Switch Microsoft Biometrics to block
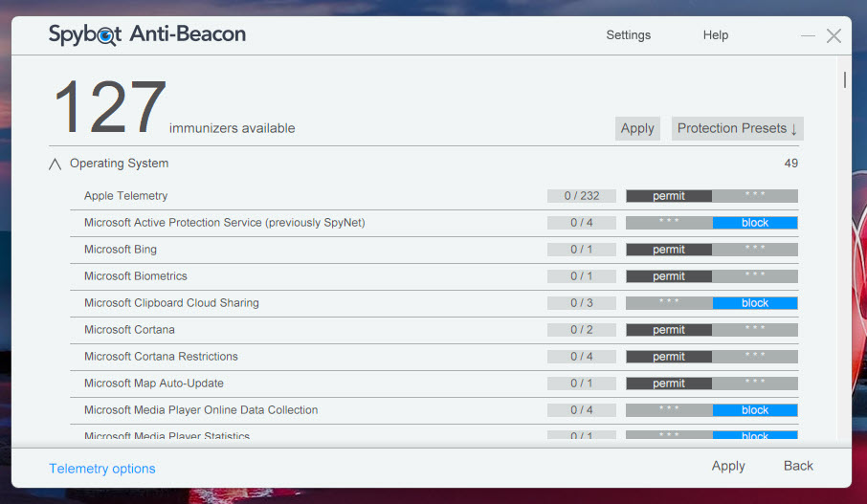This screenshot has height=504, width=867. click(755, 276)
